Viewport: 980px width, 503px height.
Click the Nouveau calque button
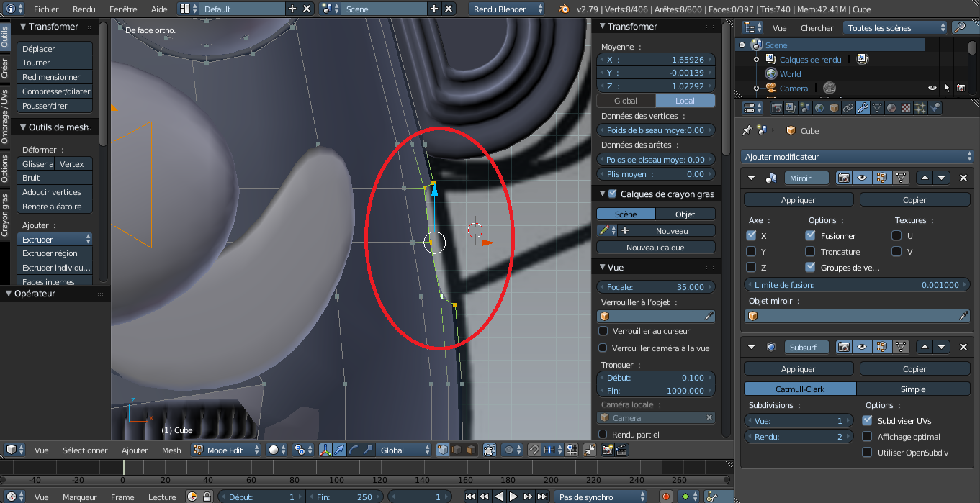pos(655,248)
